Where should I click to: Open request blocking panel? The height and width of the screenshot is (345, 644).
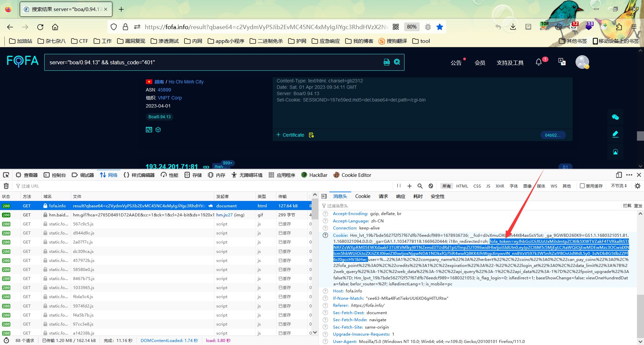(x=431, y=186)
